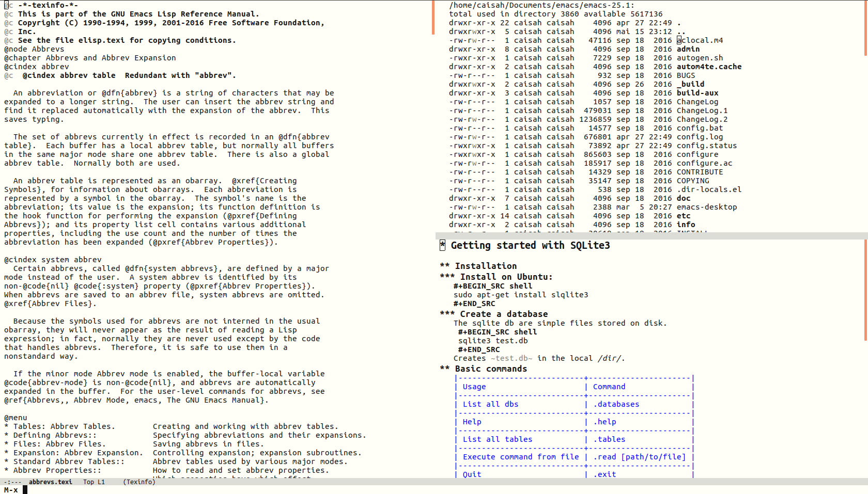Click the 'Defining Abbrevs::' menu entry
This screenshot has width=868, height=494.
coord(51,435)
